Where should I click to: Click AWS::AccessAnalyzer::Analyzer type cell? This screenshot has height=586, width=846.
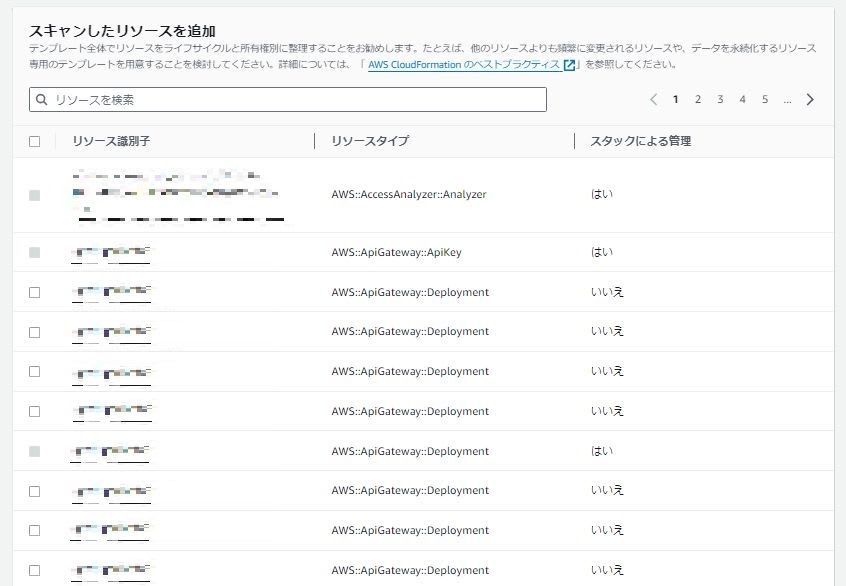[409, 194]
